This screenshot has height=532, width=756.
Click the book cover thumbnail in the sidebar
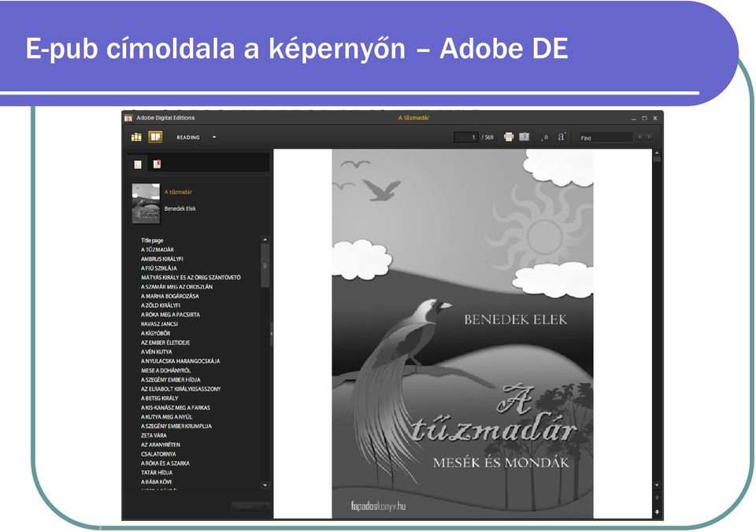(146, 203)
